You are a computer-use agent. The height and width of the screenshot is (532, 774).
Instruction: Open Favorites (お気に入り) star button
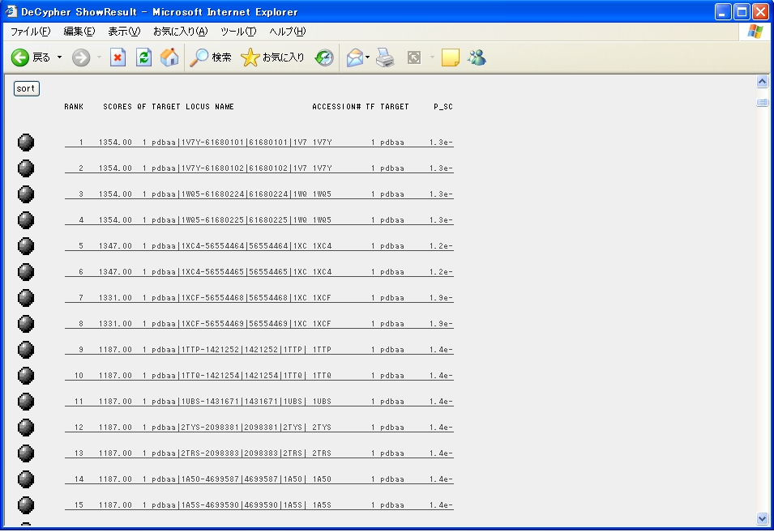(272, 57)
